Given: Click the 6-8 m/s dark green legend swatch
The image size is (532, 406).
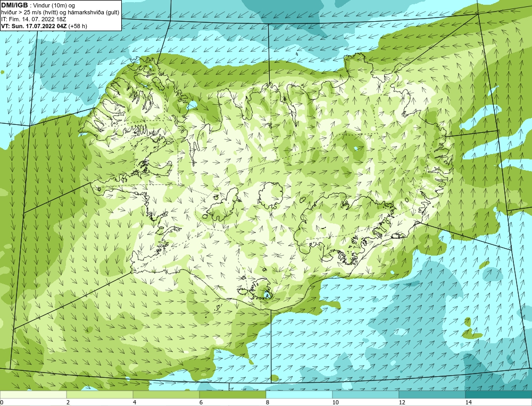Looking at the screenshot, I should [233, 394].
